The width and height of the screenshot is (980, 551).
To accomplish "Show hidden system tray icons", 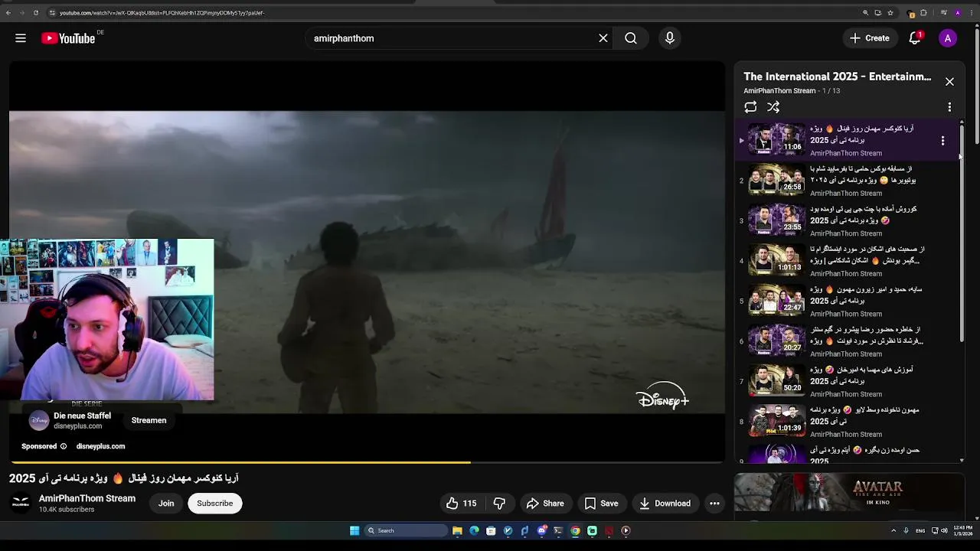I will click(893, 530).
